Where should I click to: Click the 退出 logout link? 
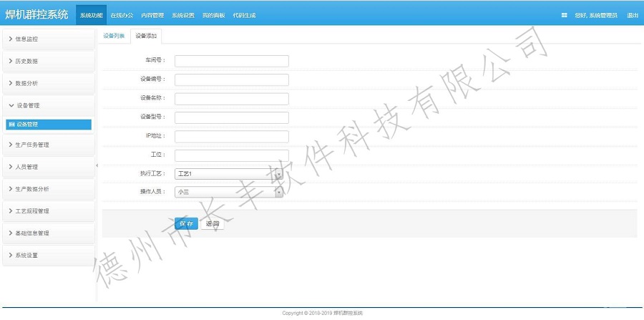(633, 15)
